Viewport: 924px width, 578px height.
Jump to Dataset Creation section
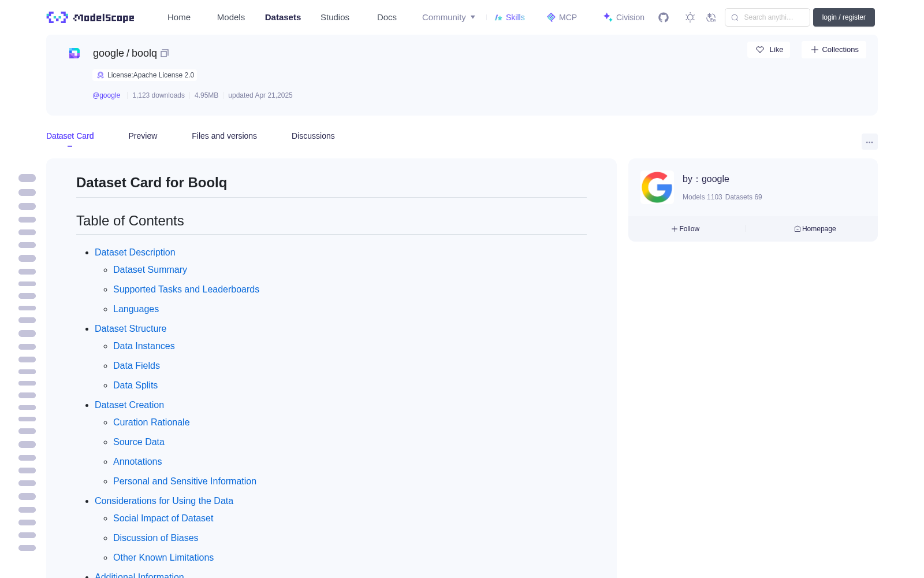(129, 405)
